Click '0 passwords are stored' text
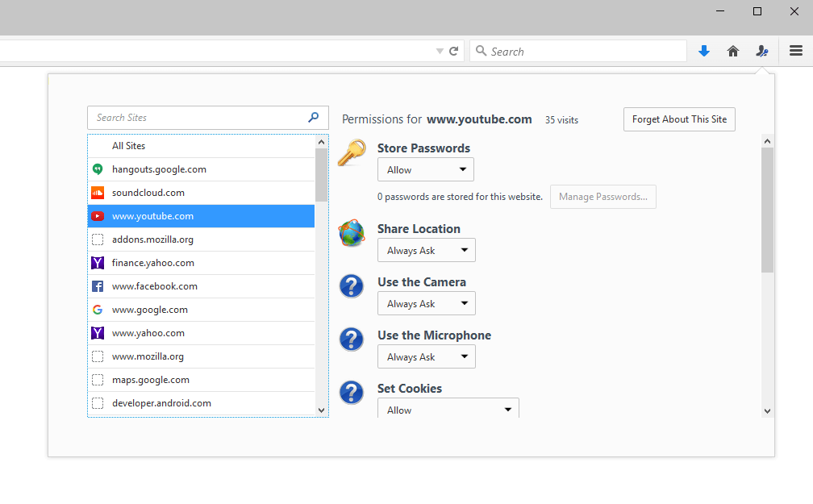 coord(460,197)
